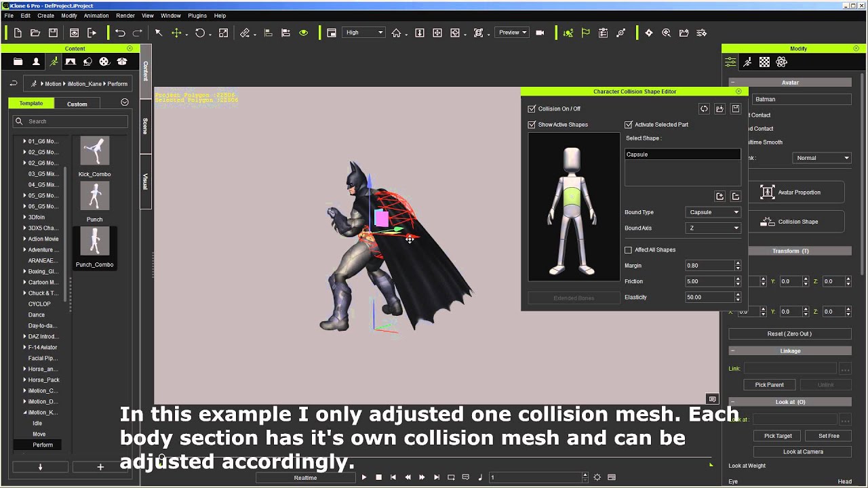Viewport: 868px width, 488px height.
Task: Toggle Collision On / Off checkbox
Action: [532, 108]
